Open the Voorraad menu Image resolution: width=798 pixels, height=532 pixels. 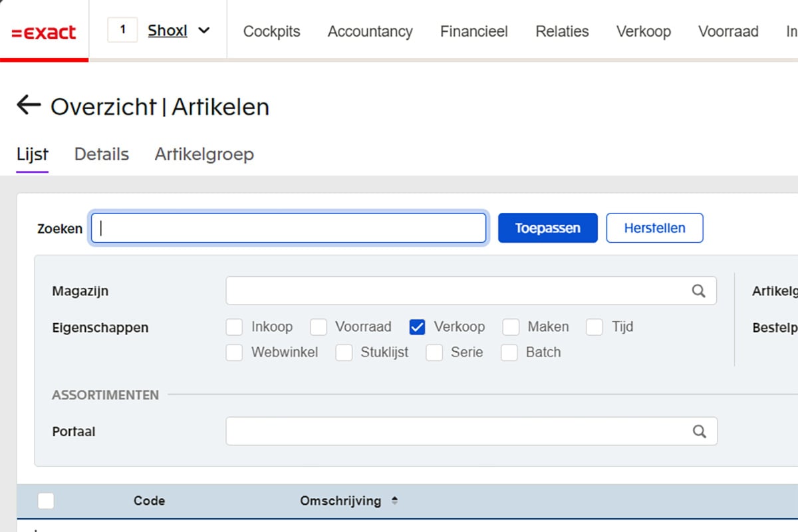click(x=728, y=31)
